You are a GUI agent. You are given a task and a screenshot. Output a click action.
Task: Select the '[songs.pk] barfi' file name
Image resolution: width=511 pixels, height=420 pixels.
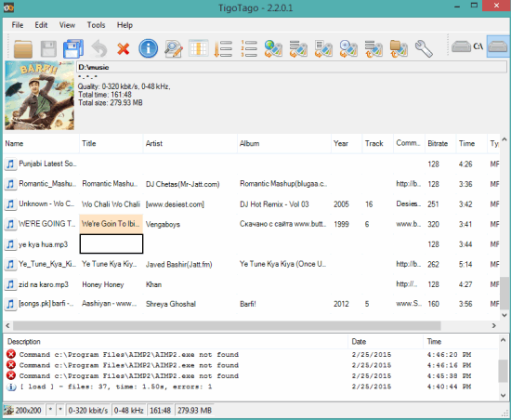pos(46,304)
